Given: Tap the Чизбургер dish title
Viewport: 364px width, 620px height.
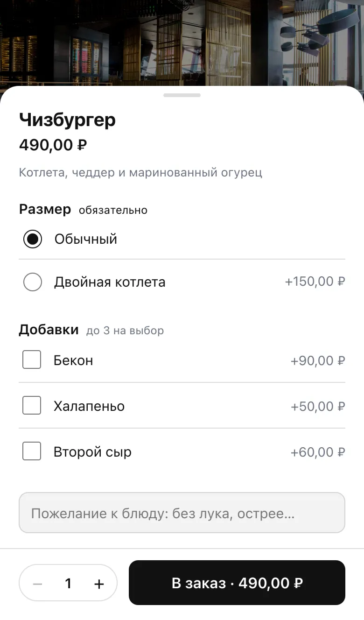Looking at the screenshot, I should click(x=67, y=120).
